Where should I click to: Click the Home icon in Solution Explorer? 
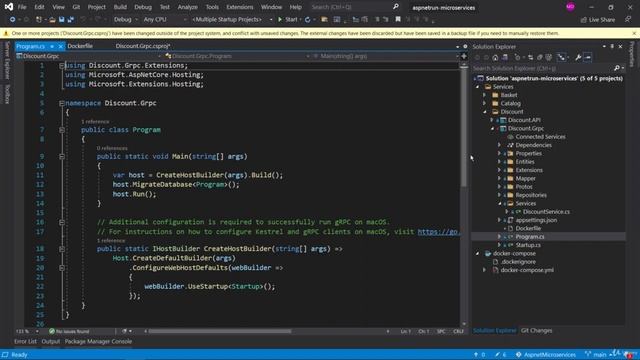[x=495, y=58]
